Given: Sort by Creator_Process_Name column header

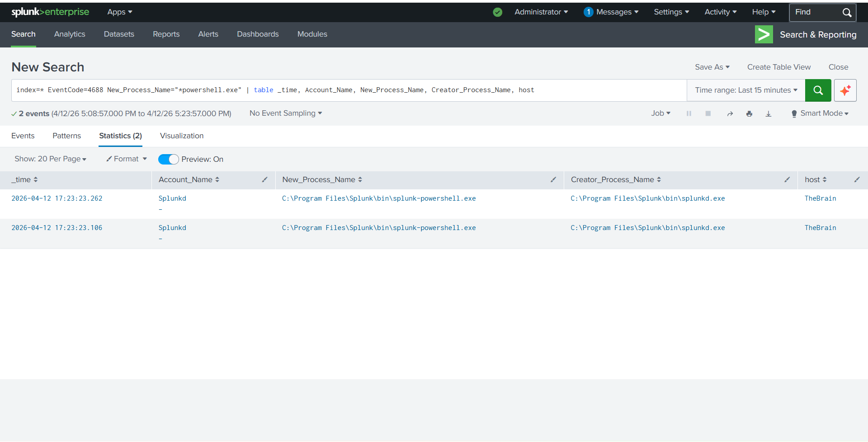Looking at the screenshot, I should pos(616,180).
